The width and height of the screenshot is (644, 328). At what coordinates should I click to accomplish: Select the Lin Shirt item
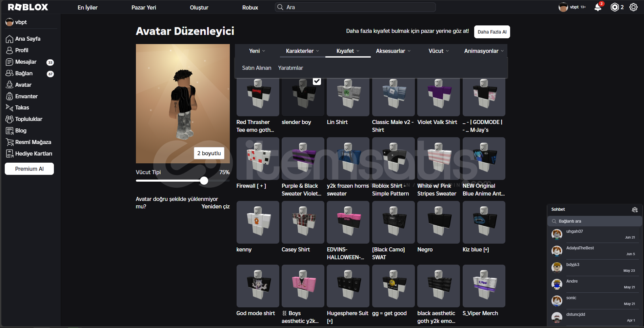click(348, 97)
